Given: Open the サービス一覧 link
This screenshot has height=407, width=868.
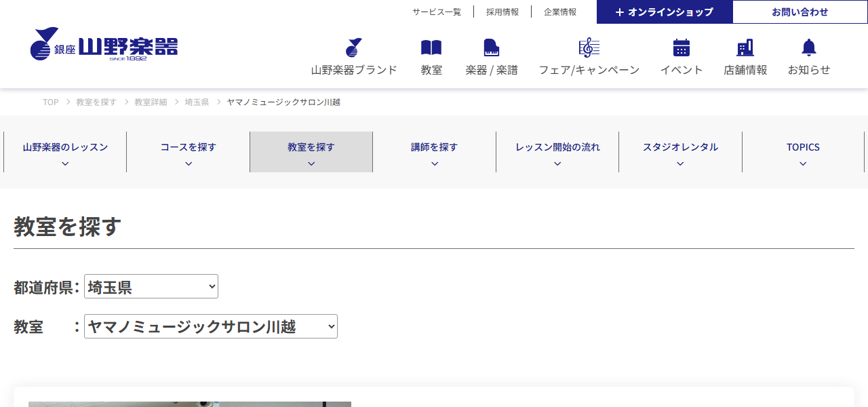Looking at the screenshot, I should [x=437, y=12].
